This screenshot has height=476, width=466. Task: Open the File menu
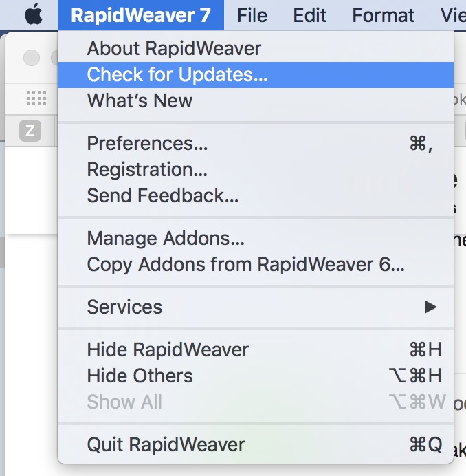pyautogui.click(x=252, y=15)
